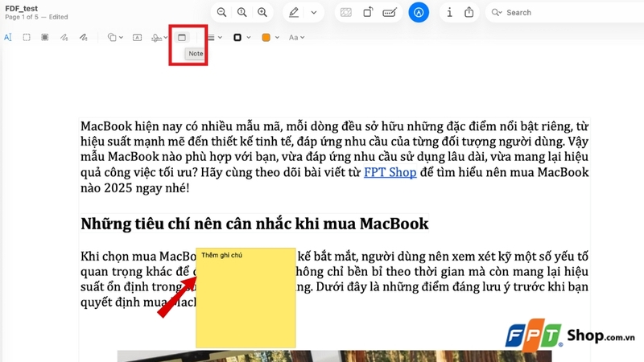The width and height of the screenshot is (644, 362).
Task: Open the Shapes dropdown
Action: point(115,37)
